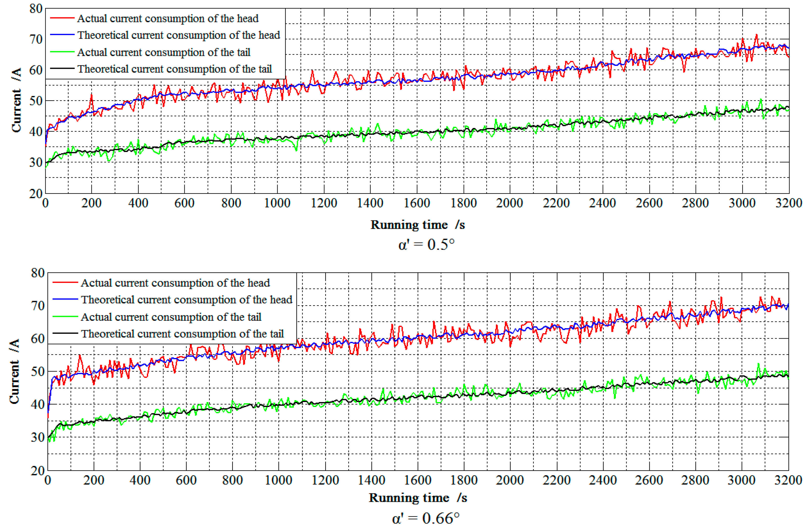Select 'Theoretical current consumption of the head' bottom legend
Screen dimensions: 810x532
pos(187,300)
